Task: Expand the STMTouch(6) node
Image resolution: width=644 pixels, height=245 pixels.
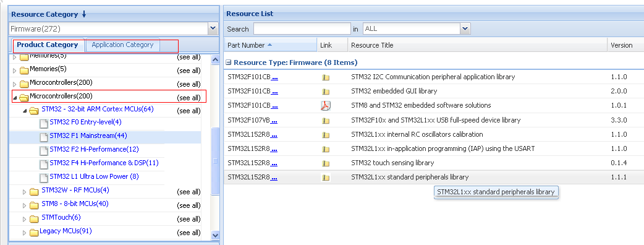Action: 25,219
